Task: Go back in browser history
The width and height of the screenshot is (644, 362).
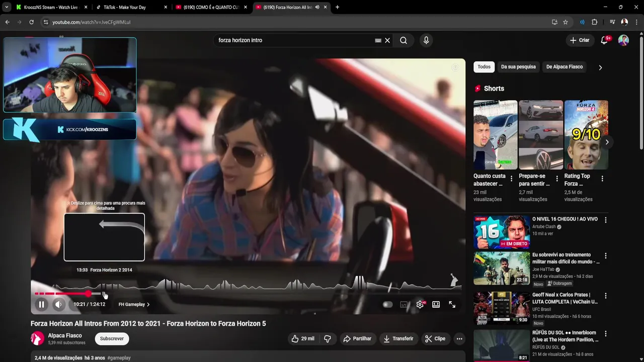Action: [8, 22]
